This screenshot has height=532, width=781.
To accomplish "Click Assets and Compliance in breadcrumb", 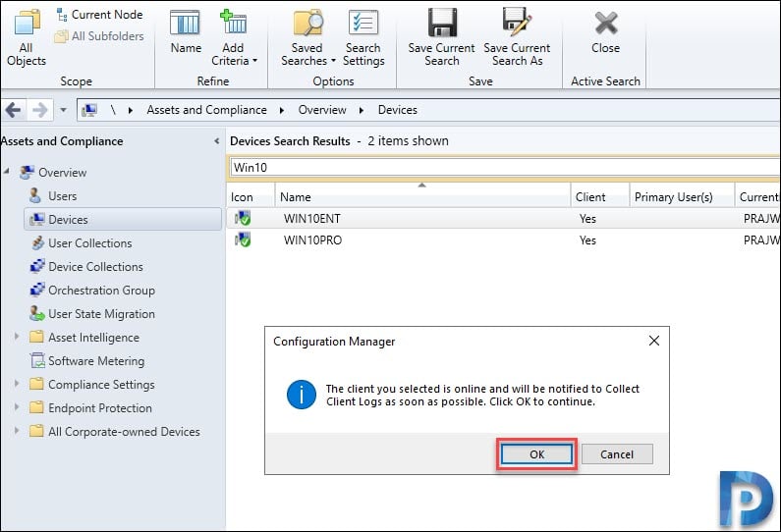I will click(x=206, y=110).
